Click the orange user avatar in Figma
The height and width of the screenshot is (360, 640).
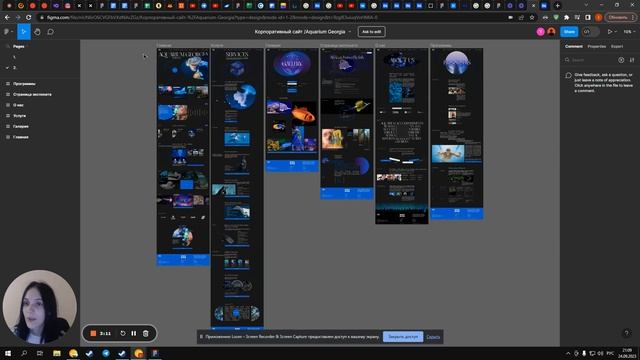(x=551, y=31)
